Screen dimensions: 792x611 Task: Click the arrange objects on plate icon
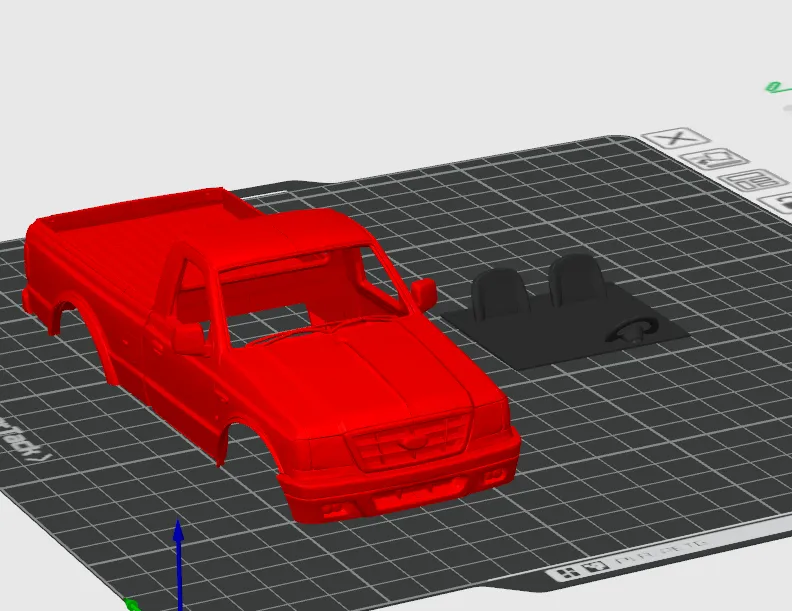click(x=755, y=180)
